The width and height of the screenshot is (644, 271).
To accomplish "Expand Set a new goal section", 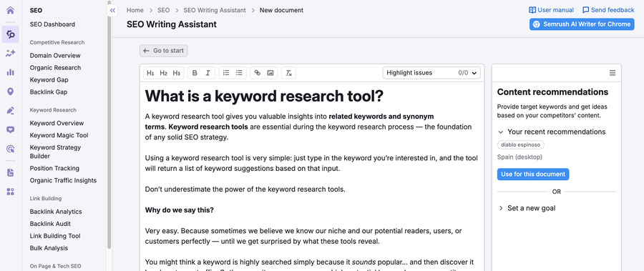I will coord(500,208).
